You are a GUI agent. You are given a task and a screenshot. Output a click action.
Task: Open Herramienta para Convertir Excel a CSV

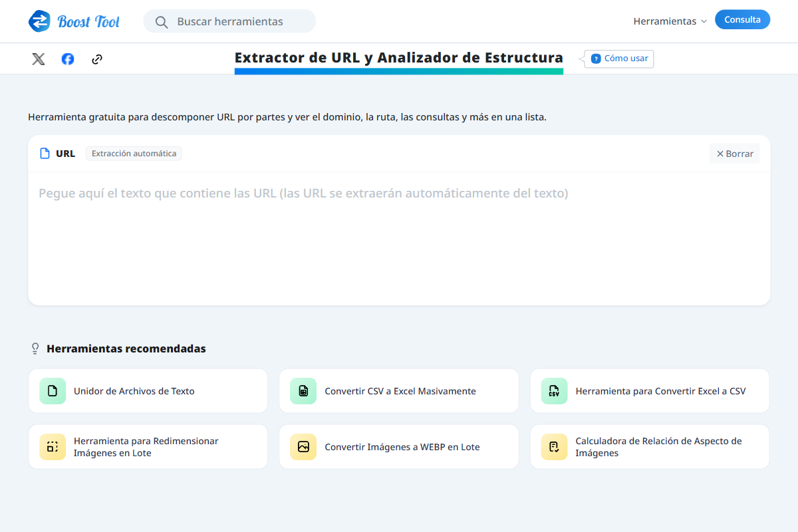click(x=650, y=391)
